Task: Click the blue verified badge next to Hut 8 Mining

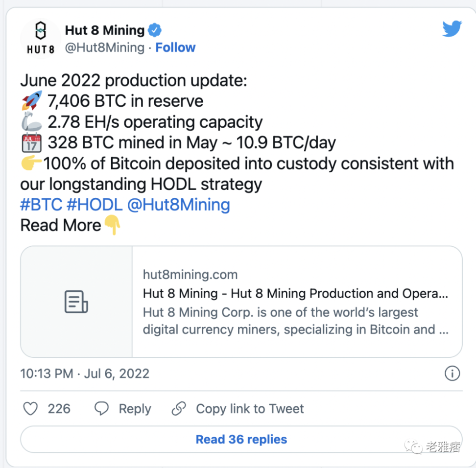Action: click(155, 30)
